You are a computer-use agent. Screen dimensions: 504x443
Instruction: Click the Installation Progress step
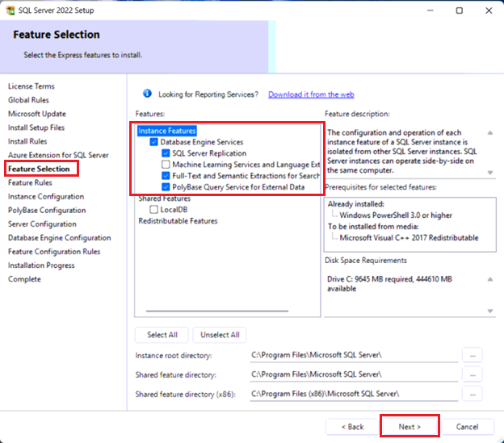[x=41, y=265]
